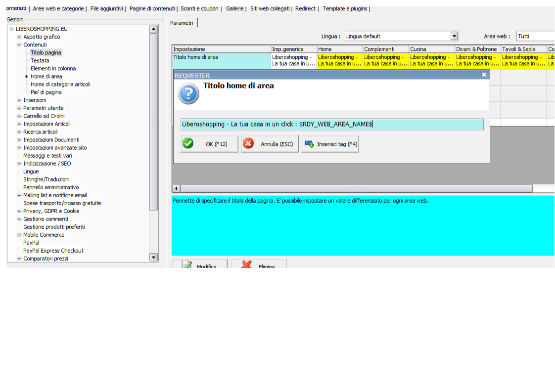
Task: Collapse the Contenuti node
Action: pos(19,45)
